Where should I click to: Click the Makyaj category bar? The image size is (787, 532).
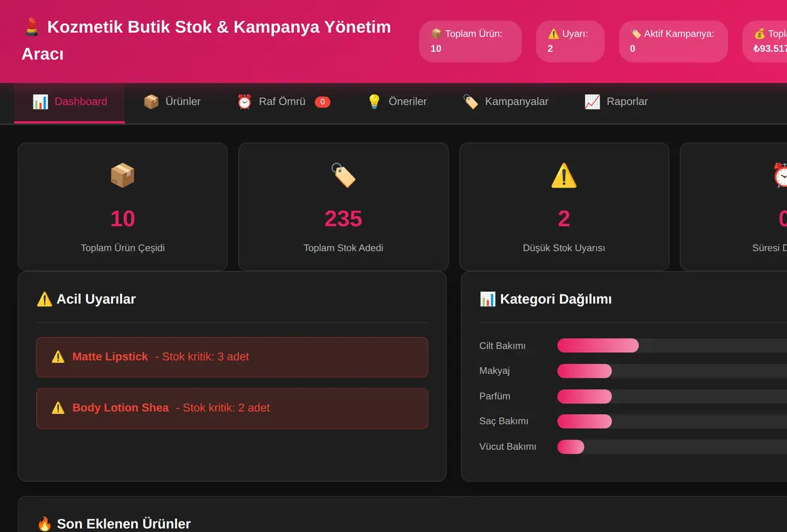[x=584, y=371]
